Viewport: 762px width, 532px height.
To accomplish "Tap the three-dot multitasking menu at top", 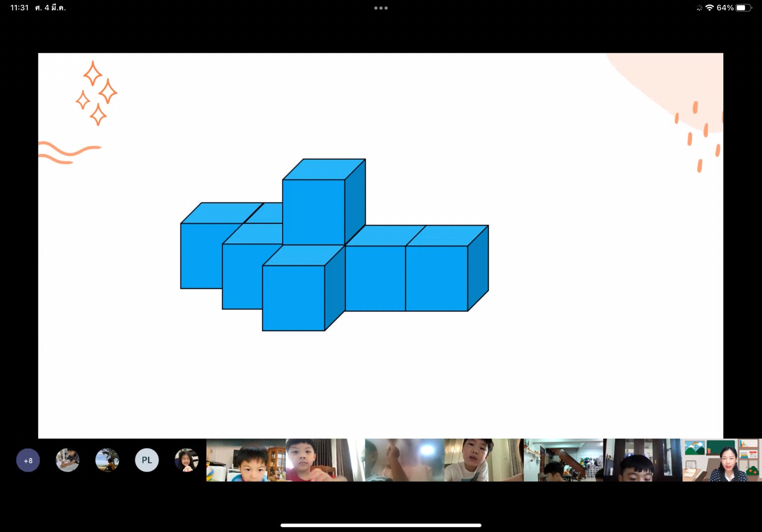I will [381, 8].
